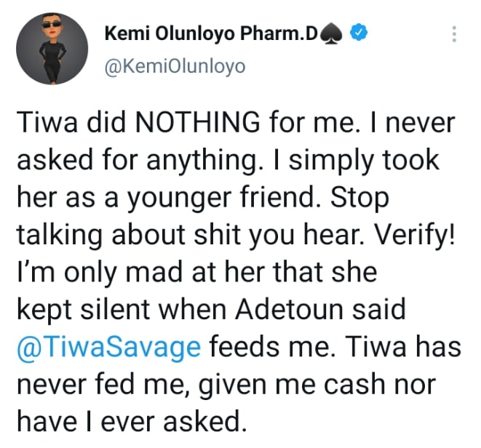Follow the @TiwaSavage mention link

pos(107,348)
